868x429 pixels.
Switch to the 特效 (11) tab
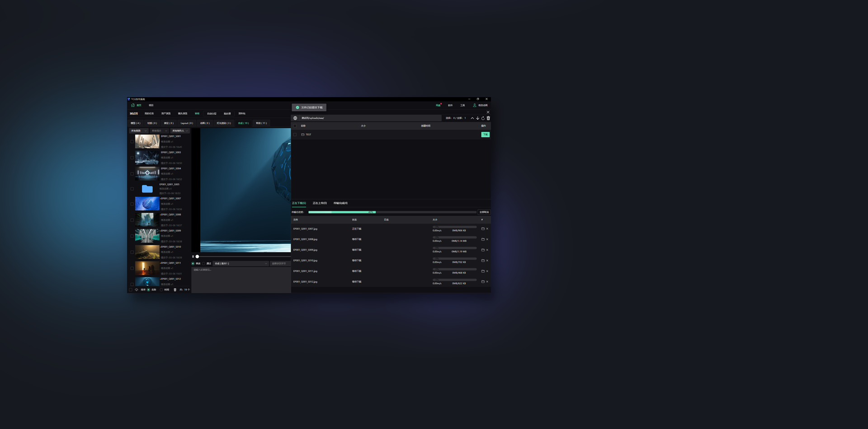click(x=261, y=123)
